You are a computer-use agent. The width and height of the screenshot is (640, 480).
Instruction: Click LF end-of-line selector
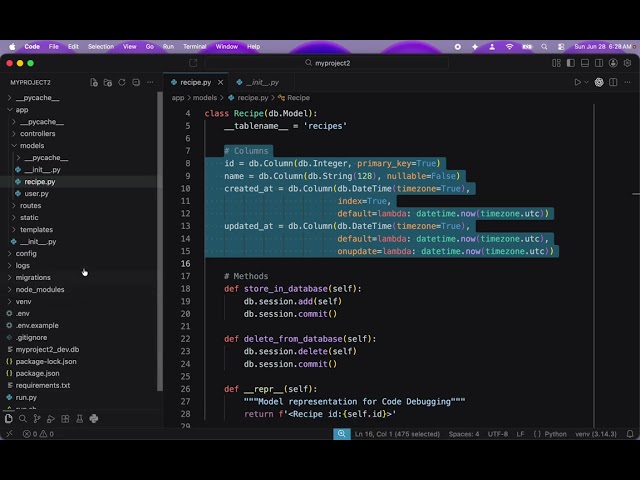520,433
